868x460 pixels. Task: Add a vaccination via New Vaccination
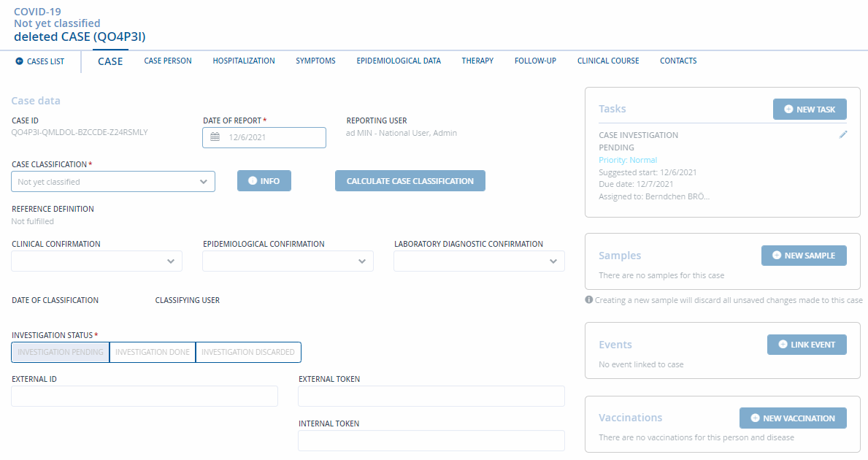(793, 418)
